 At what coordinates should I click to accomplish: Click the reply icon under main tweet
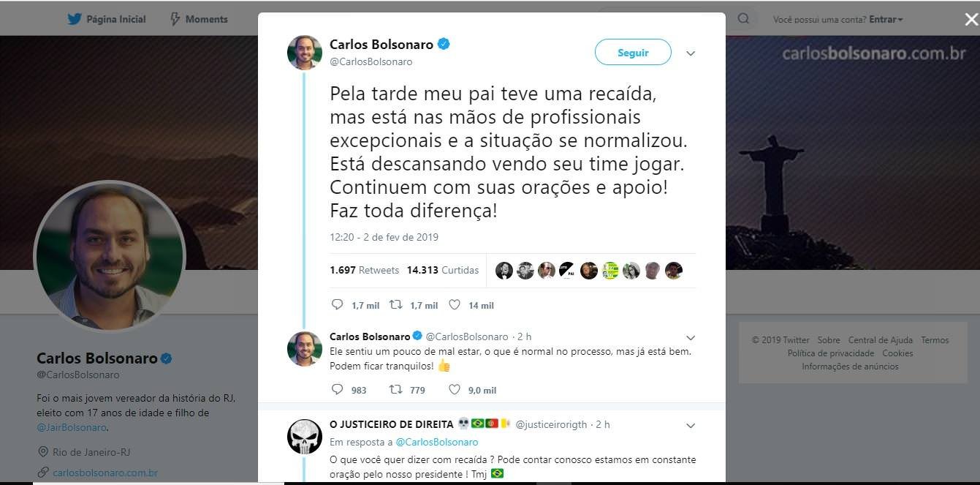pyautogui.click(x=337, y=304)
